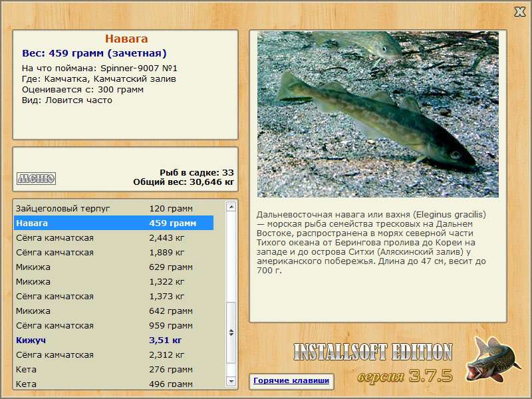Select the Кижуч 3,51 кг row
Viewport: 532px width, 399px height.
(114, 340)
